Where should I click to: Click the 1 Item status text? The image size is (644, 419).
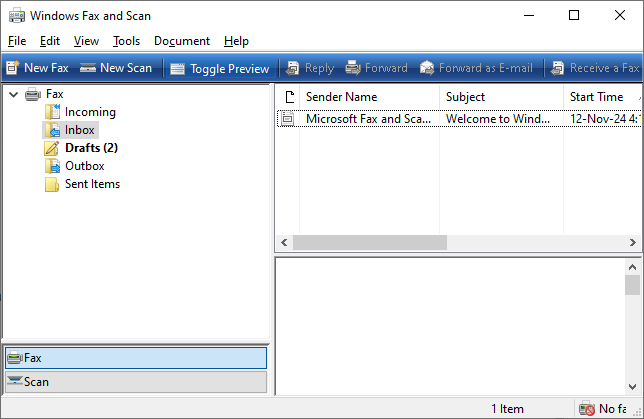point(507,409)
